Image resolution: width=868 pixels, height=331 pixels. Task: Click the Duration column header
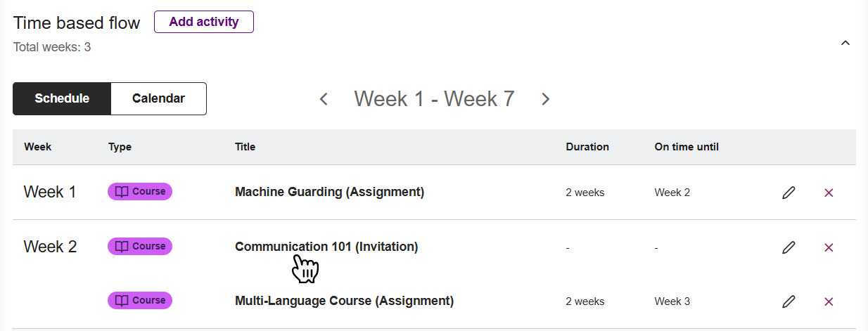click(587, 147)
